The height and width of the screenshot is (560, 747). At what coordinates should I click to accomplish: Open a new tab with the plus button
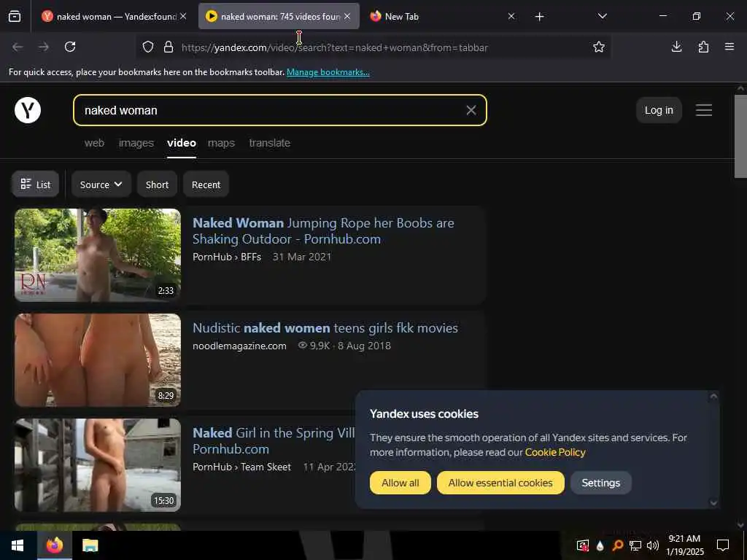539,17
